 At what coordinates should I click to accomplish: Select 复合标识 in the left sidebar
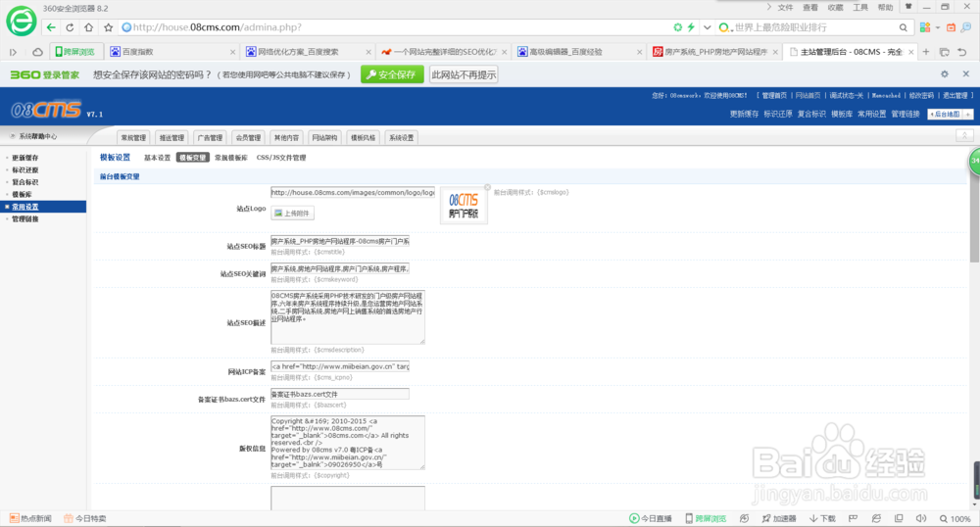pyautogui.click(x=25, y=182)
